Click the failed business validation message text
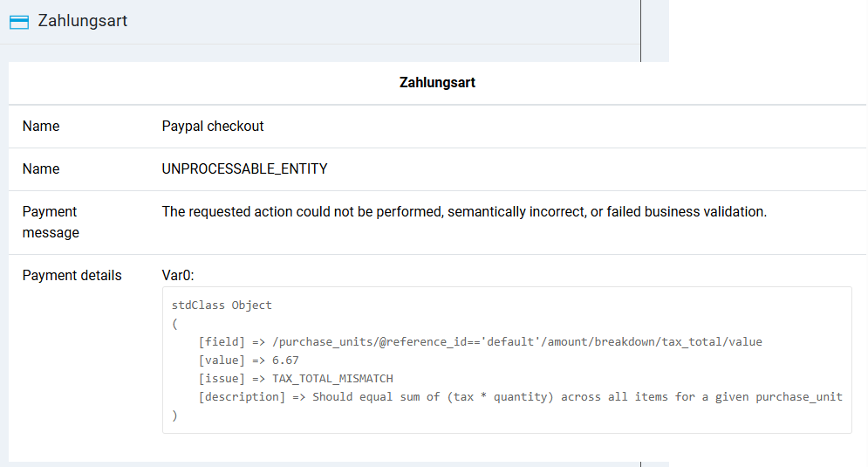868x467 pixels. (x=464, y=211)
